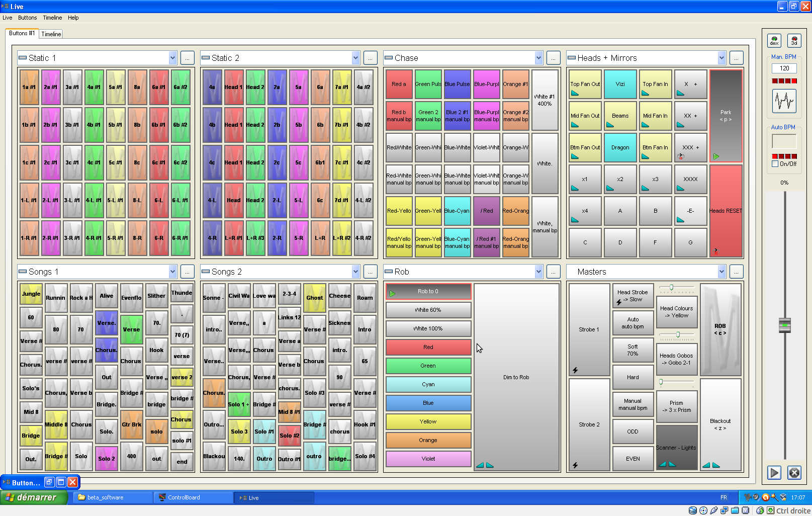Click the dmx output icon button

(x=774, y=40)
